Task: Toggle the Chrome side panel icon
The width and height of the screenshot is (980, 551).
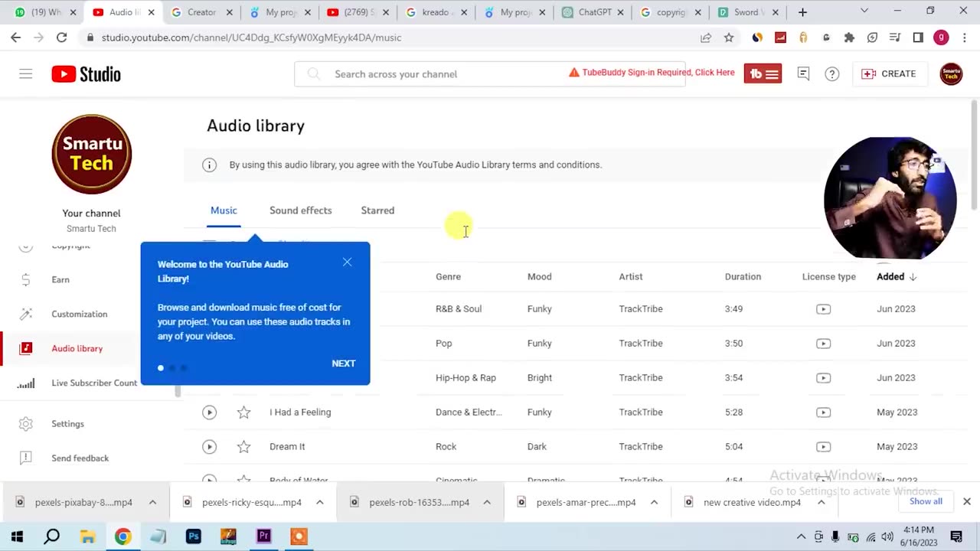Action: coord(918,37)
